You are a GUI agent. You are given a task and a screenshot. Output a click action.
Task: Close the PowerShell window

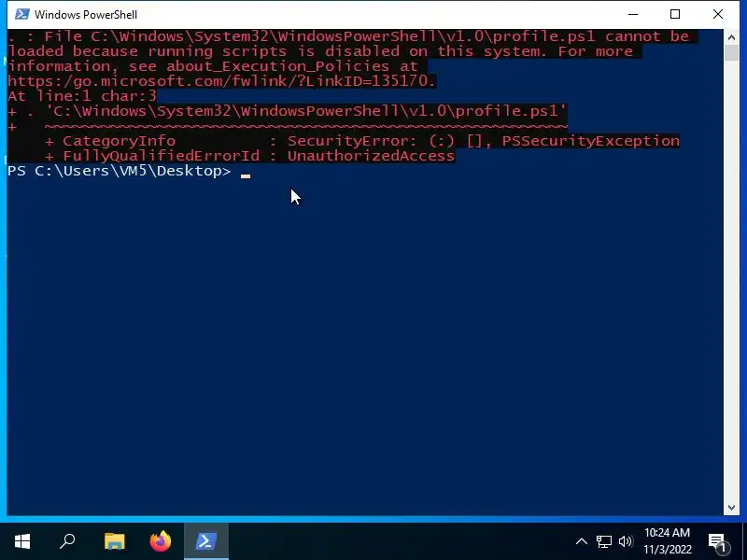click(718, 14)
